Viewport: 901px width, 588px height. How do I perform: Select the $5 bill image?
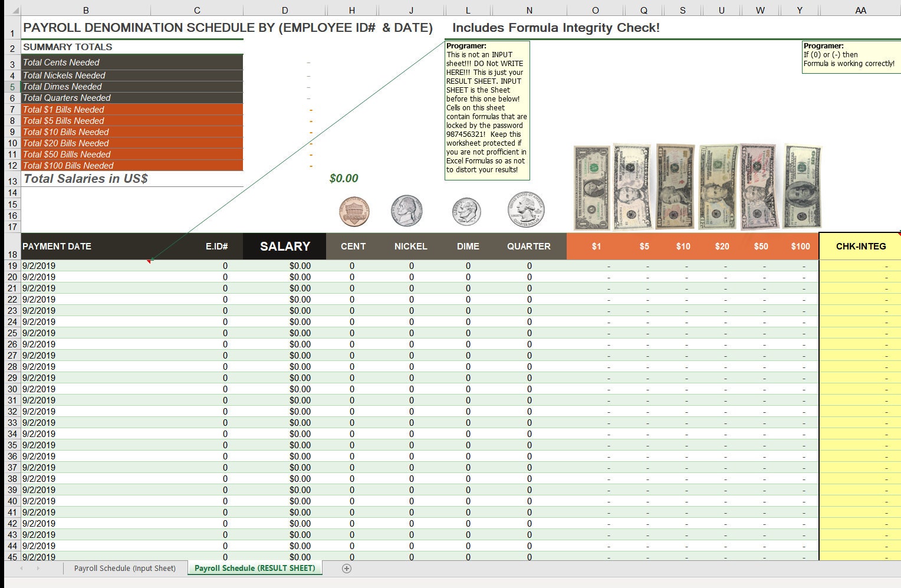tap(632, 186)
